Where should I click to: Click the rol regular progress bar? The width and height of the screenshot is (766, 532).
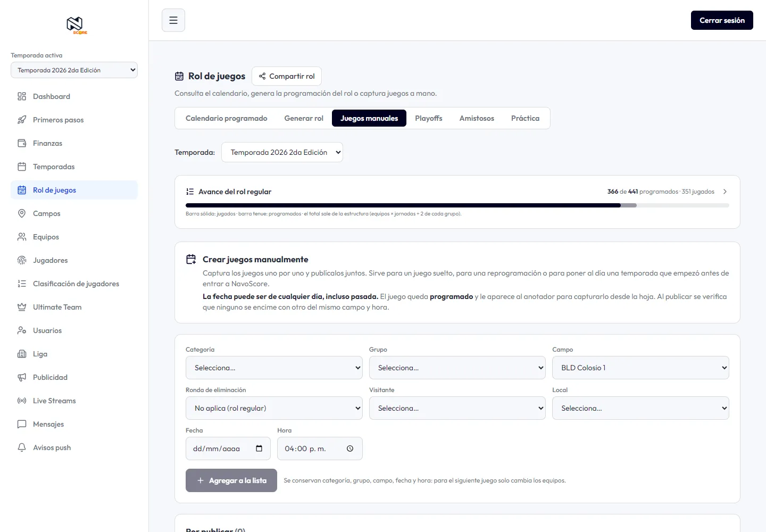click(457, 205)
